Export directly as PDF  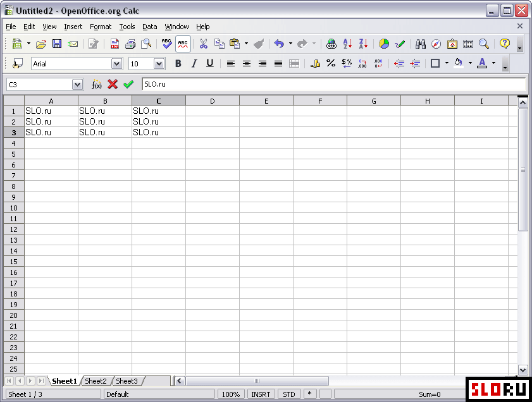click(x=114, y=44)
